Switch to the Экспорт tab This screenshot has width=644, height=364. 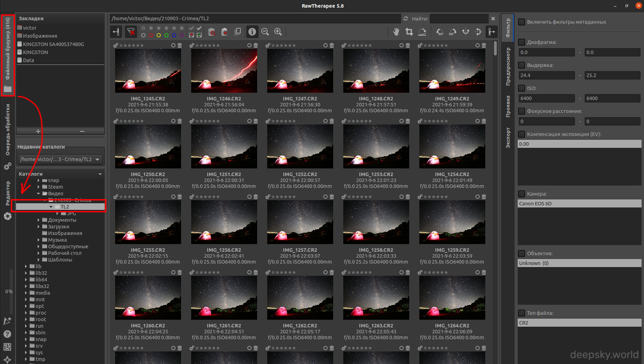point(508,138)
